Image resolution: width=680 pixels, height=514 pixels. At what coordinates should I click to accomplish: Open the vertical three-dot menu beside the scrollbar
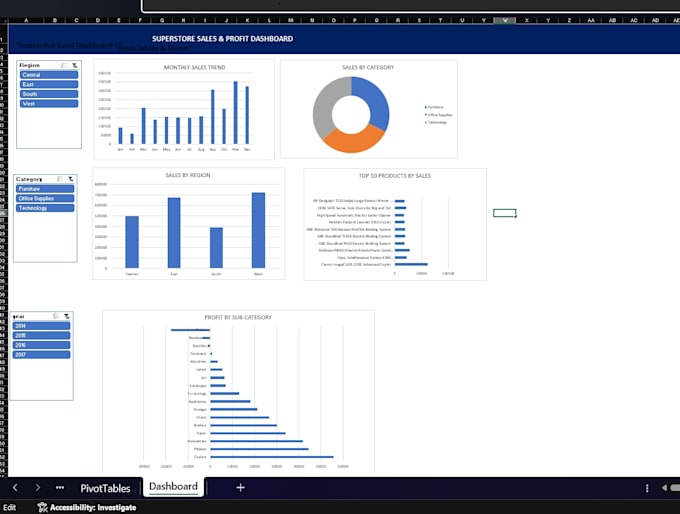pyautogui.click(x=647, y=488)
